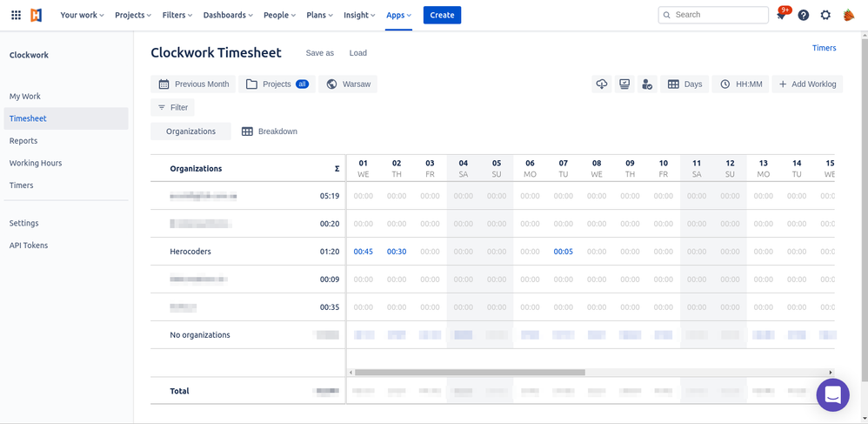Screen dimensions: 868x424
Task: Click the sigma total column header
Action: [337, 169]
